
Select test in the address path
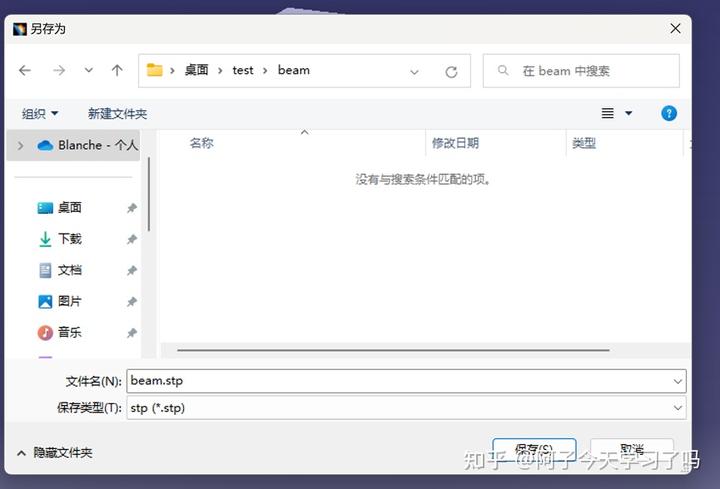click(x=242, y=70)
